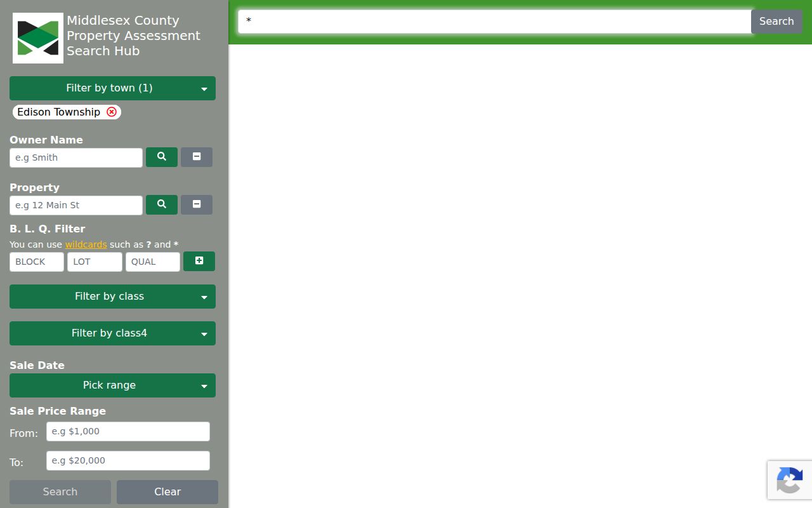Open the Filter by town dropdown

tap(112, 88)
